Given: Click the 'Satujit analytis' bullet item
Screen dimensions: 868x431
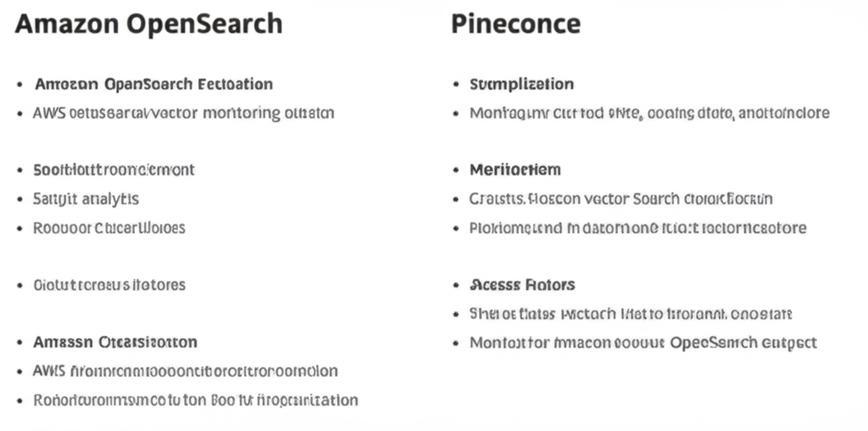Looking at the screenshot, I should 86,199.
